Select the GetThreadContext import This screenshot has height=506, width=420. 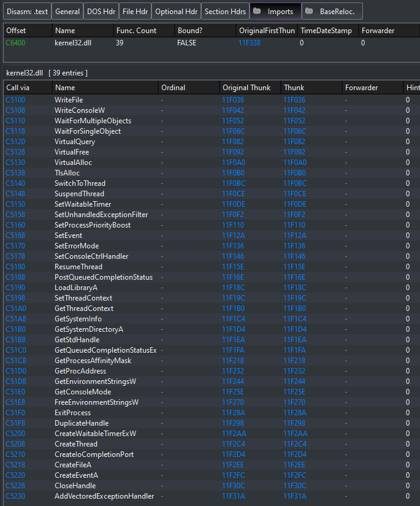[212, 309]
